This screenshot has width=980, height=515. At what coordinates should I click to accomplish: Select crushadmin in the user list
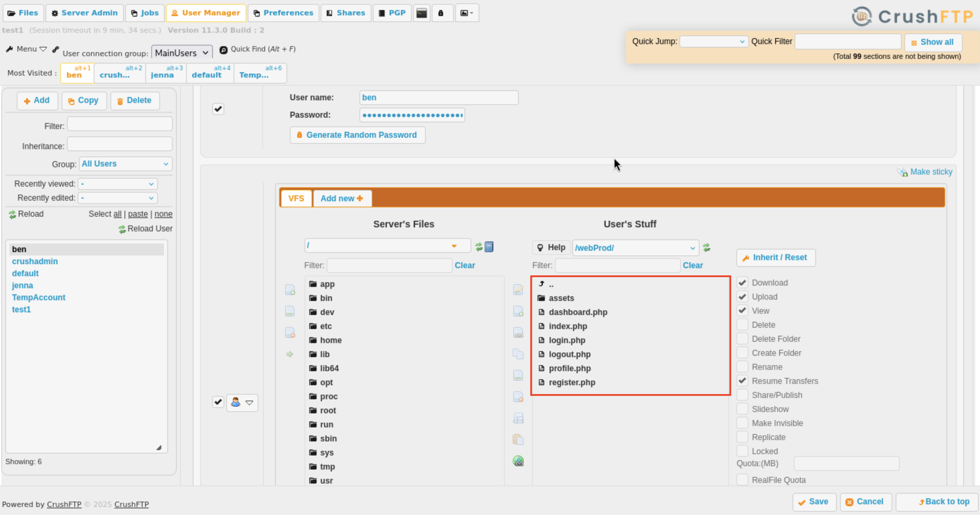tap(34, 261)
